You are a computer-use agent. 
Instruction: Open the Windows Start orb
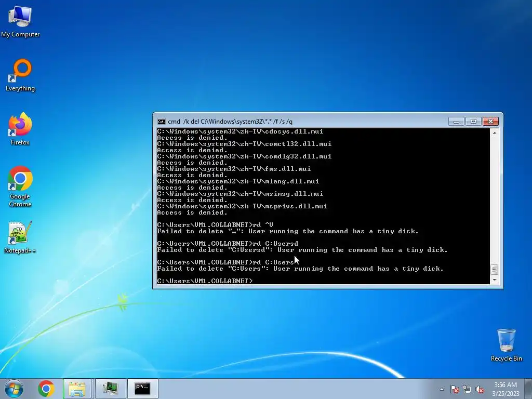pyautogui.click(x=14, y=389)
